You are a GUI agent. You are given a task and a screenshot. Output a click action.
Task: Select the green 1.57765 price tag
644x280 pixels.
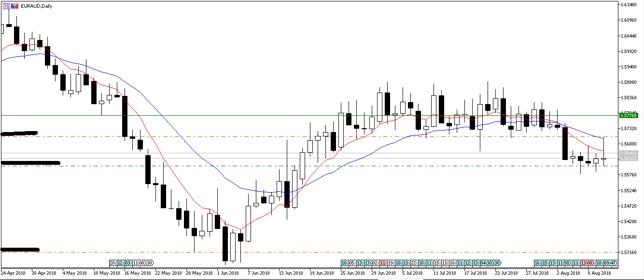click(x=628, y=116)
